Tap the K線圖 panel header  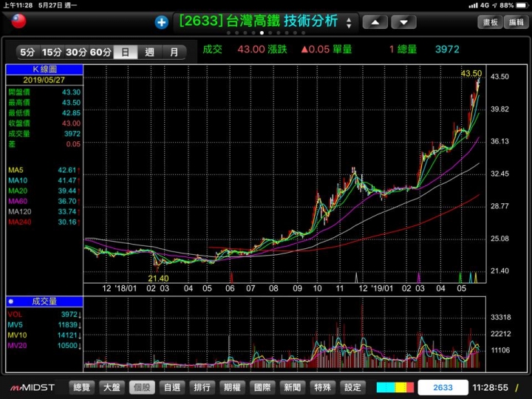click(44, 69)
